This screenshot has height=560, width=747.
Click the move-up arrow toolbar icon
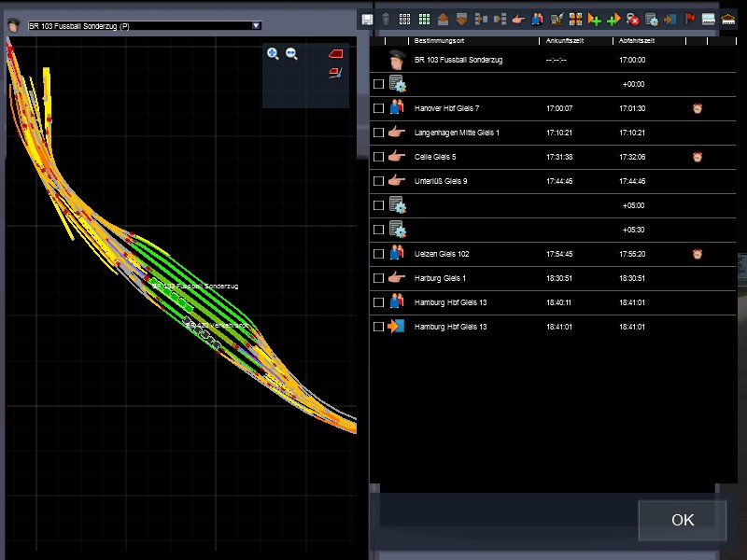[x=443, y=19]
